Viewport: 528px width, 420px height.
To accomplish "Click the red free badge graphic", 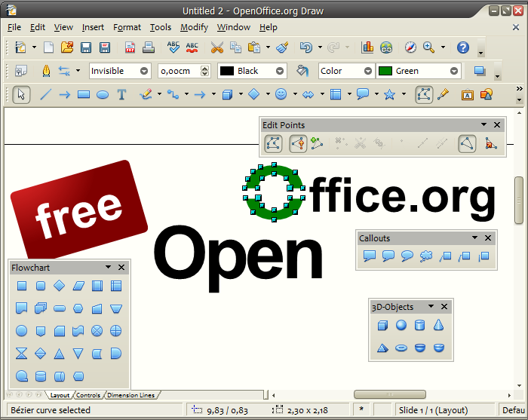I will click(x=79, y=209).
